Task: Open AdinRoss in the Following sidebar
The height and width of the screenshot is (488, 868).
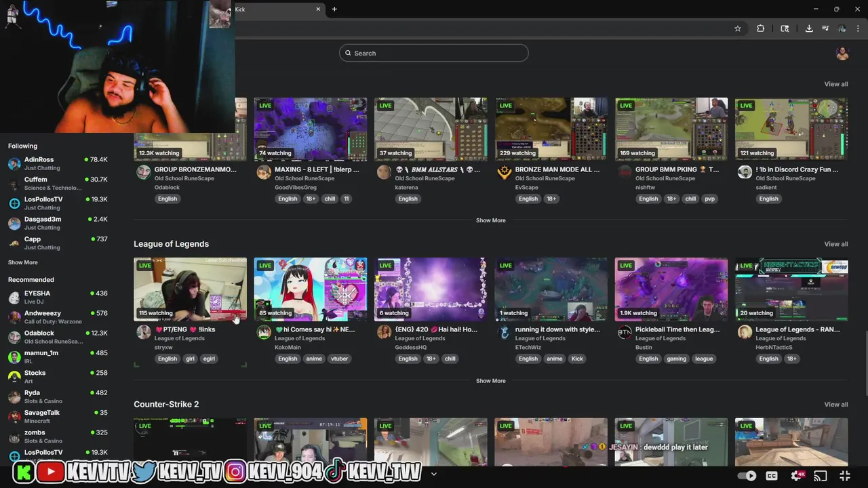Action: click(x=58, y=163)
